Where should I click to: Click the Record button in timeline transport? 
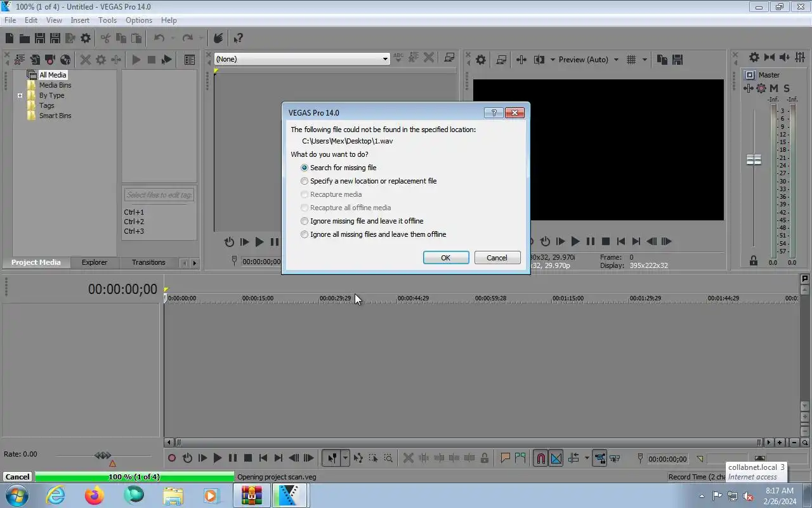coord(172,458)
